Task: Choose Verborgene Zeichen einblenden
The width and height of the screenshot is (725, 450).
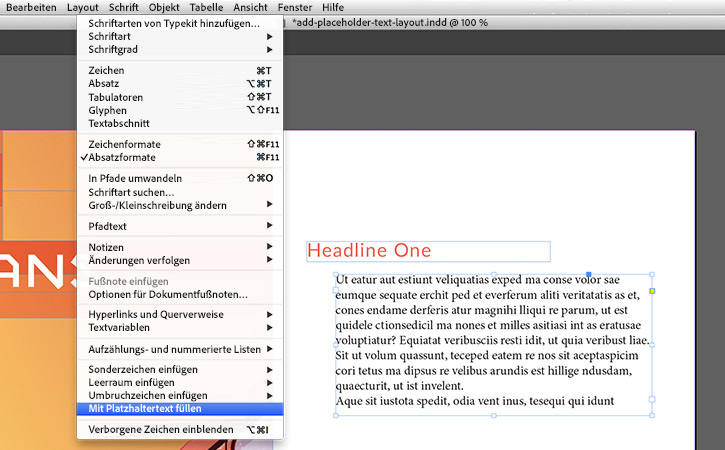Action: (x=180, y=429)
